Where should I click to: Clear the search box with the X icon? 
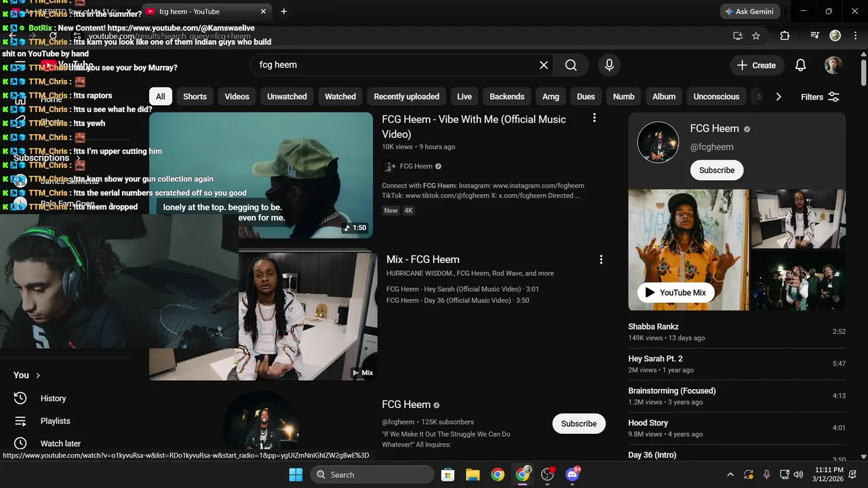tap(543, 65)
